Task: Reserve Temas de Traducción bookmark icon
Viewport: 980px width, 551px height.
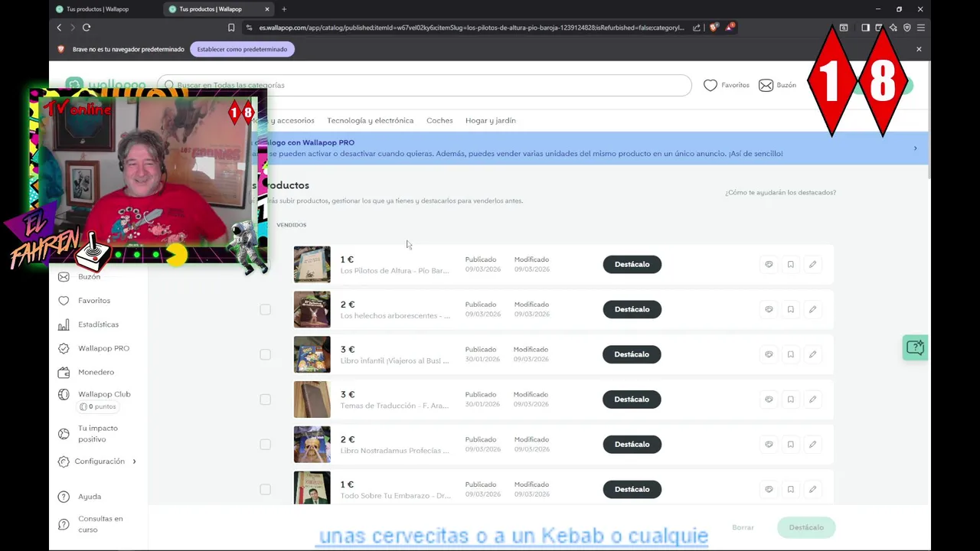Action: coord(791,399)
